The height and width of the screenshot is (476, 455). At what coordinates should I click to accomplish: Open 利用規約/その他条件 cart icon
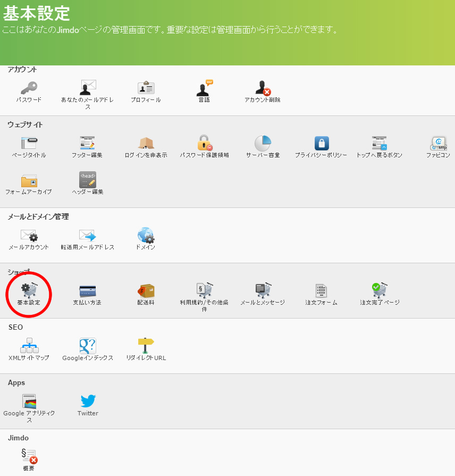205,290
